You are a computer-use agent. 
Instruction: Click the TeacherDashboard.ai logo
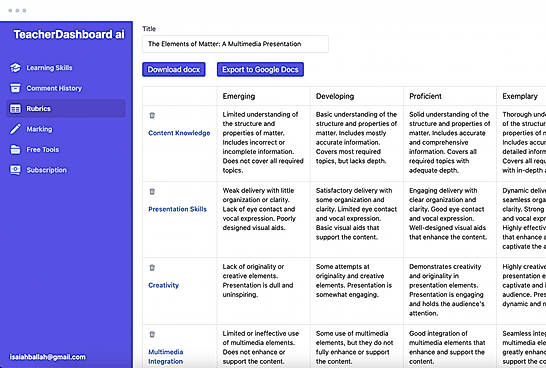[x=69, y=34]
